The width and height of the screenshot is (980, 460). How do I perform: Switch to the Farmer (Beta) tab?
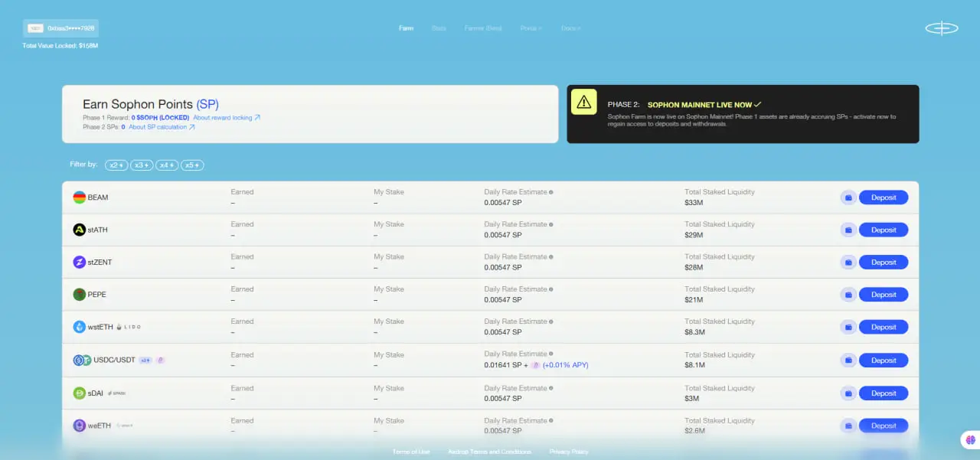483,28
